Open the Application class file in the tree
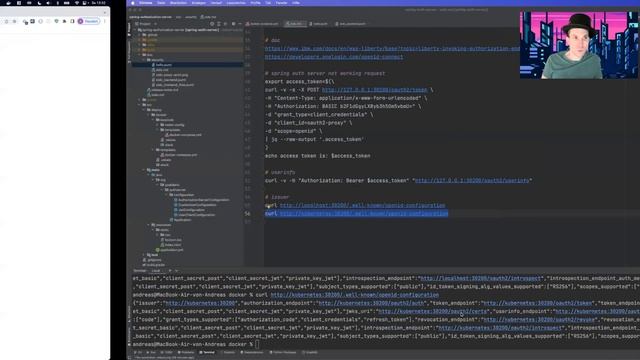 pyautogui.click(x=182, y=220)
